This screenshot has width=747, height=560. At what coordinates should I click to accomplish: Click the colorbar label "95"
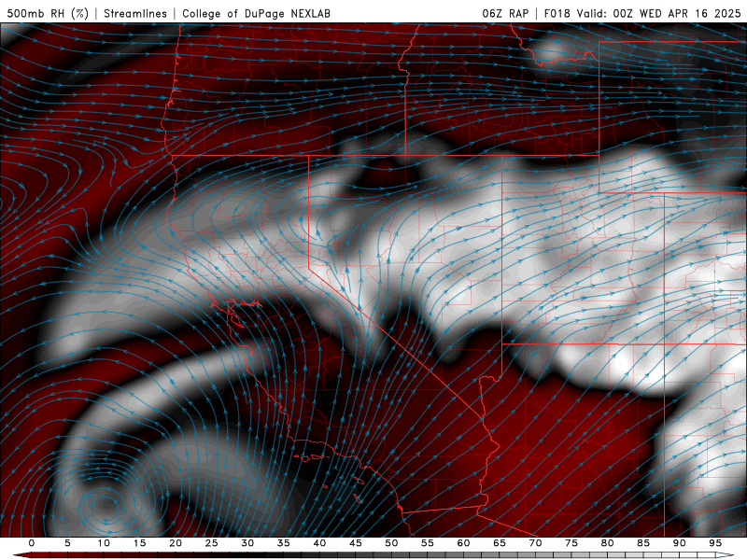pos(715,543)
